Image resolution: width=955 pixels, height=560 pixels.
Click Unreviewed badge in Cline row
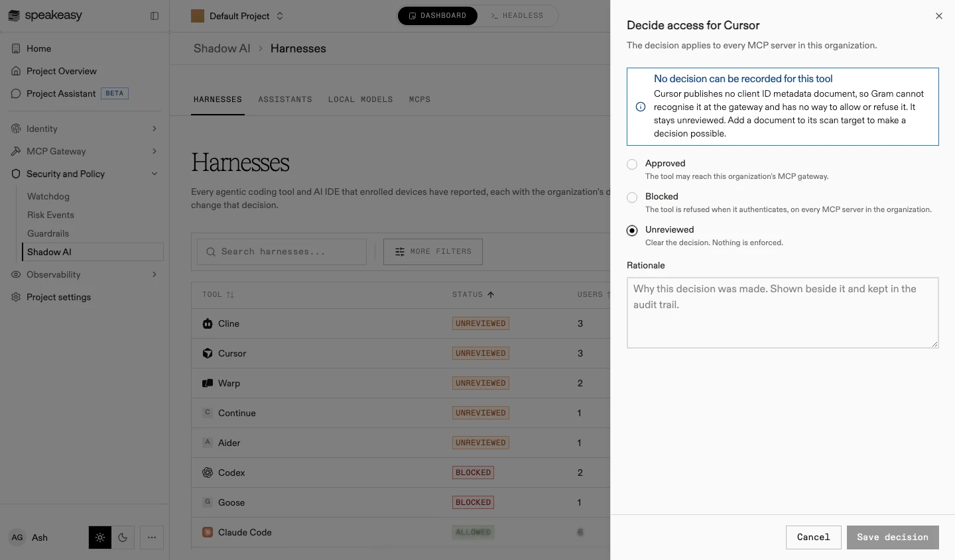pos(481,323)
